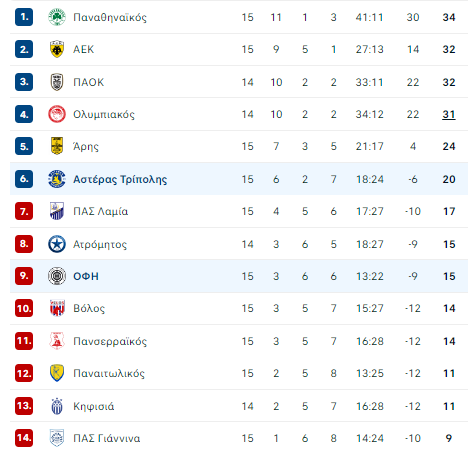The image size is (468, 453).
Task: Click the red position badge number 14
Action: tap(24, 438)
